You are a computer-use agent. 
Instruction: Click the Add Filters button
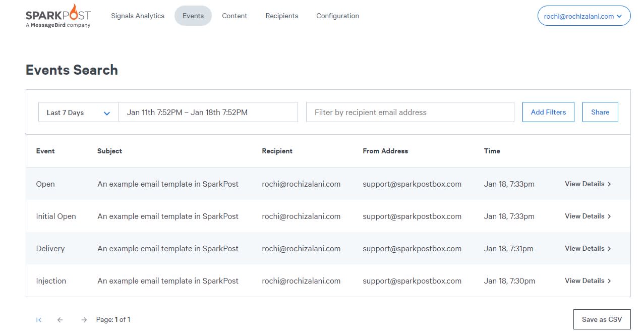(x=548, y=112)
